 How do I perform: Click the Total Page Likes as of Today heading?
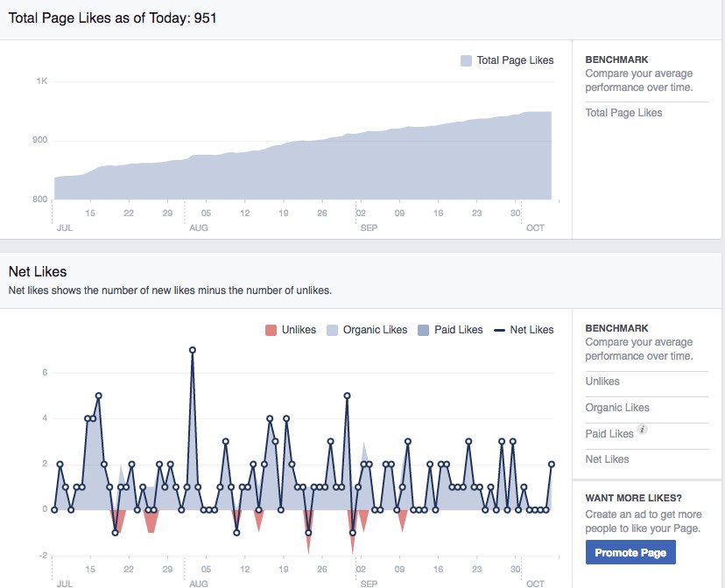[112, 17]
